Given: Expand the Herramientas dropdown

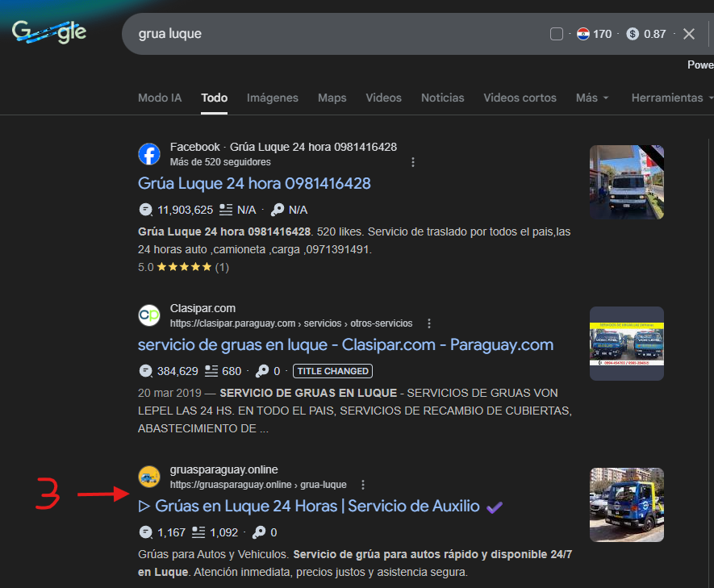Looking at the screenshot, I should 673,98.
